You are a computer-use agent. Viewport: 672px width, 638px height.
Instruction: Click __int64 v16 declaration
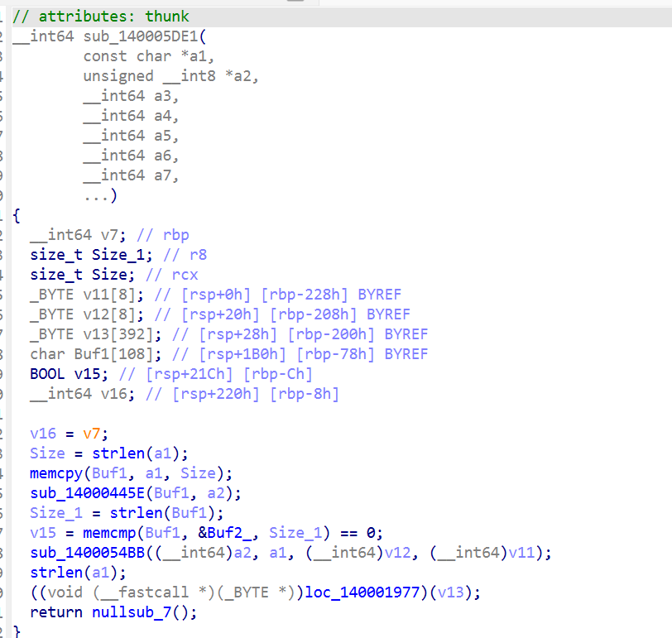click(82, 394)
